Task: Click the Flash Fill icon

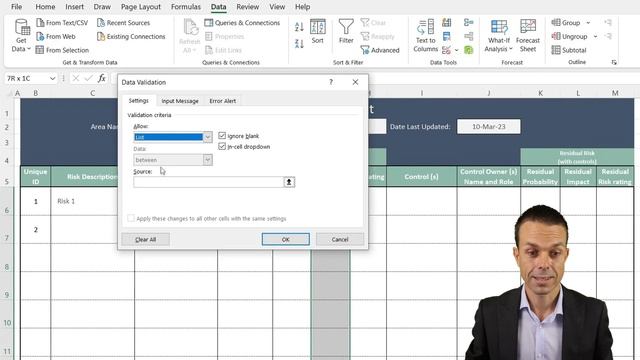Action: [x=447, y=22]
